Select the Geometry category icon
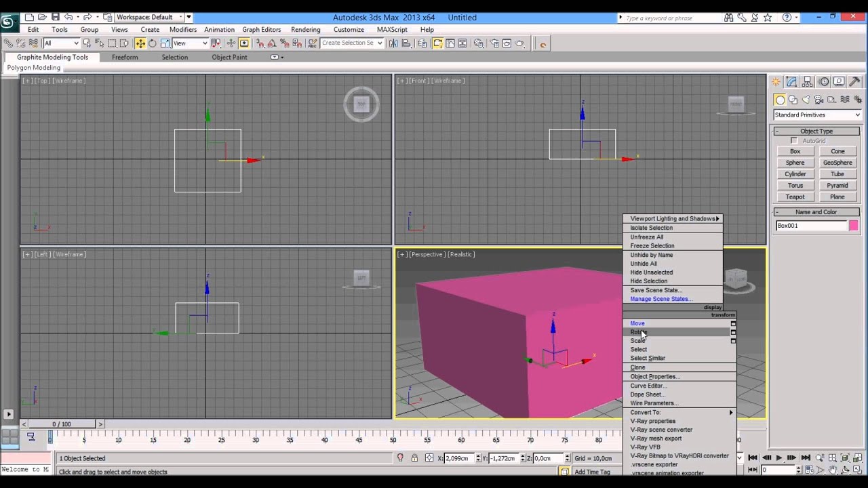The image size is (868, 488). tap(780, 100)
